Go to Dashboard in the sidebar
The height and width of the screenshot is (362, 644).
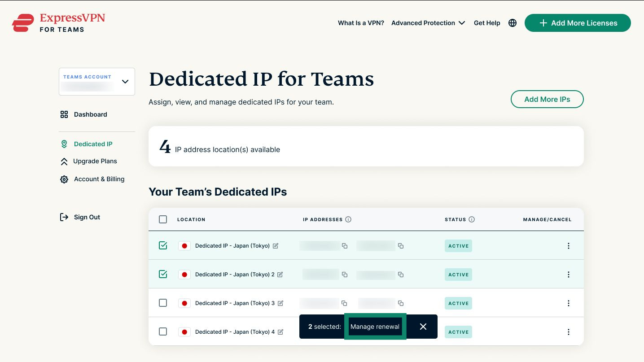tap(84, 114)
